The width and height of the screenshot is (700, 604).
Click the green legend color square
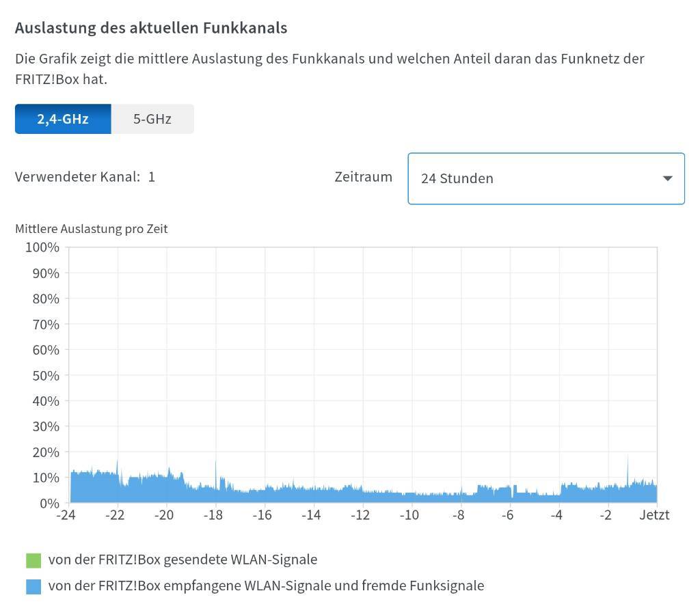pos(33,560)
